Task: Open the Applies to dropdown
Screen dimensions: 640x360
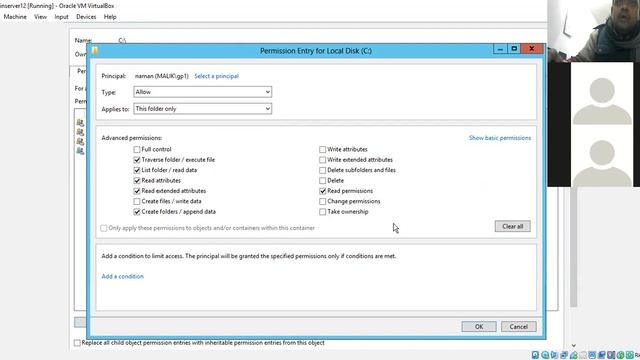Action: (x=202, y=109)
